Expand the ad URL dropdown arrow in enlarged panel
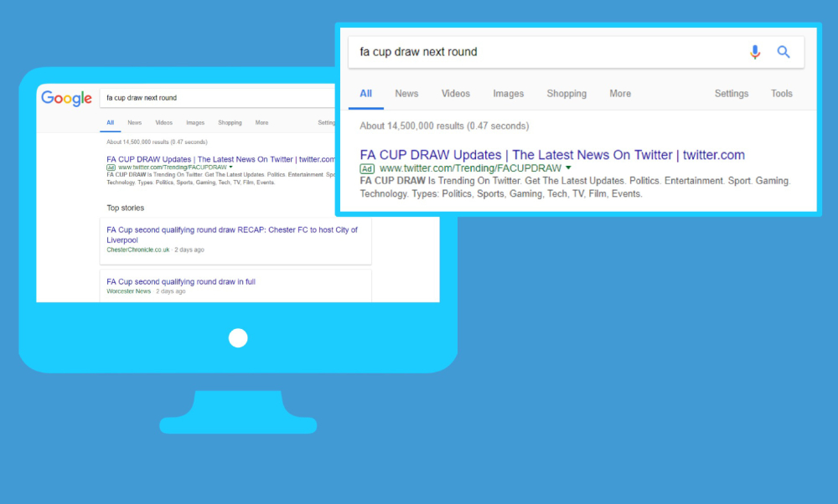 [568, 167]
